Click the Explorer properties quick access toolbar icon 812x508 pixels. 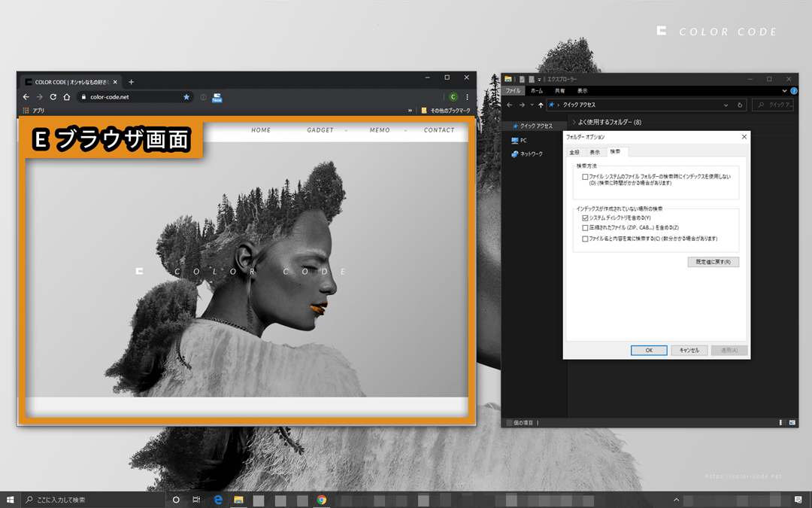(522, 79)
